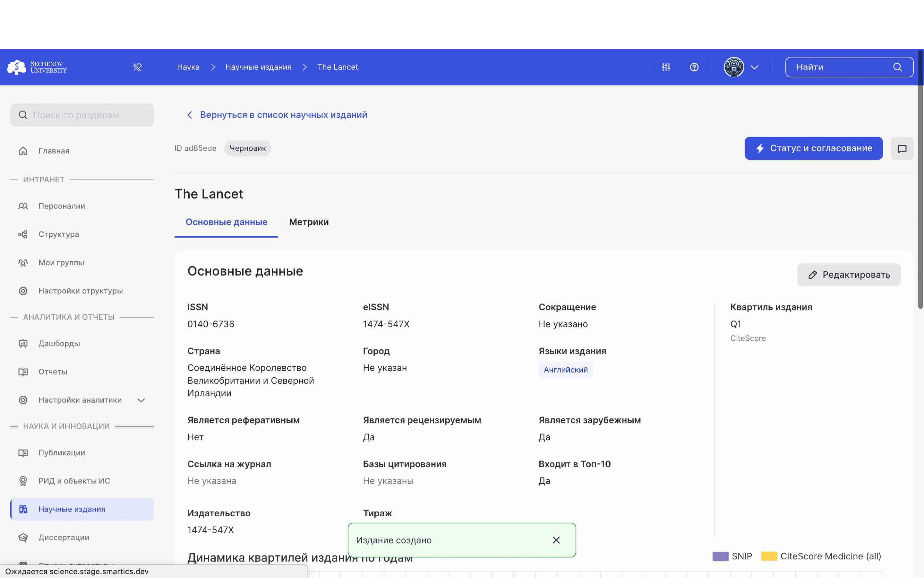Expand Настройки аналитики chevron

pos(141,400)
